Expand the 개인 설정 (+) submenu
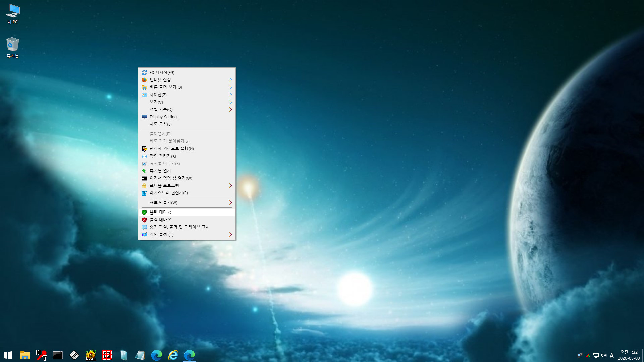The height and width of the screenshot is (362, 644). 186,234
